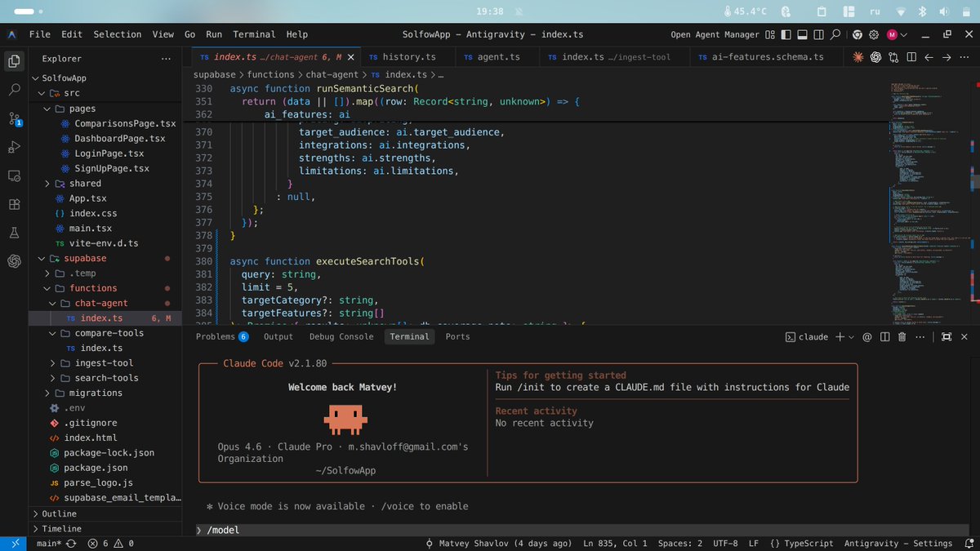The width and height of the screenshot is (980, 551).
Task: Open the Run and Debug view
Action: click(x=14, y=147)
